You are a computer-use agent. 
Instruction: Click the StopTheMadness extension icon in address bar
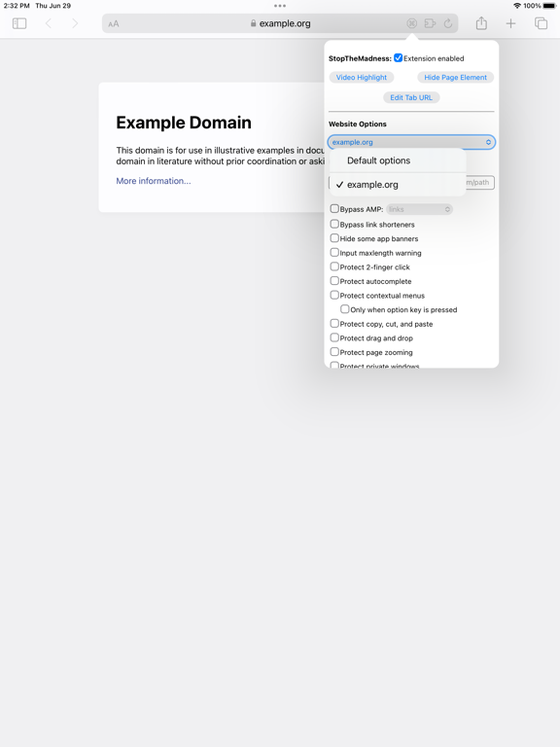click(x=412, y=23)
